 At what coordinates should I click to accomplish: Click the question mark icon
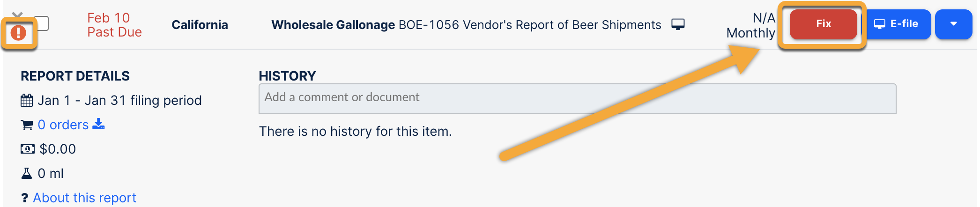point(25,198)
